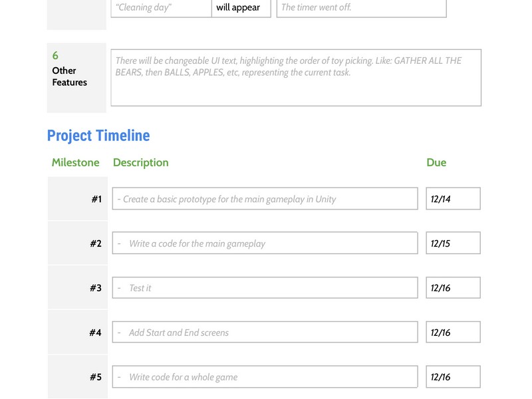The height and width of the screenshot is (399, 532).
Task: Select the due date for milestone #4
Action: point(453,332)
